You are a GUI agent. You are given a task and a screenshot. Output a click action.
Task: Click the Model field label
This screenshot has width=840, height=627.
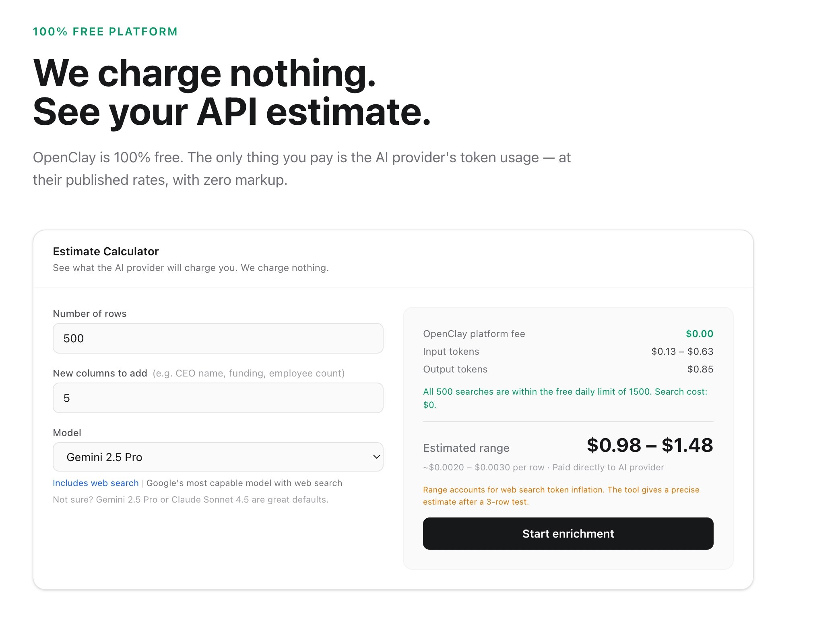67,433
